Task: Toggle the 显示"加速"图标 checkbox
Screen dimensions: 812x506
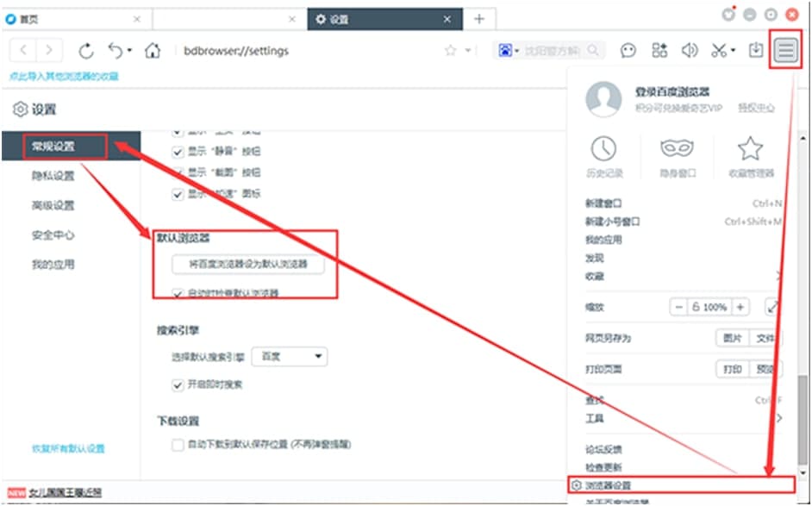Action: [178, 194]
